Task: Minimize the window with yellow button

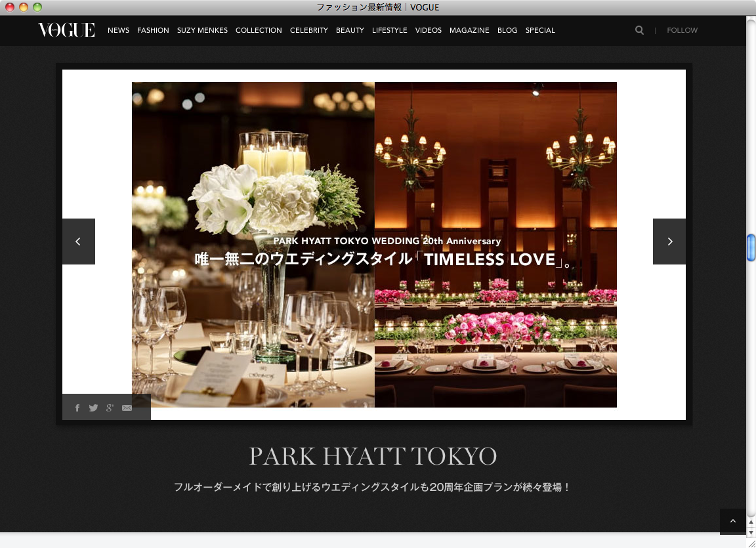Action: [x=23, y=7]
